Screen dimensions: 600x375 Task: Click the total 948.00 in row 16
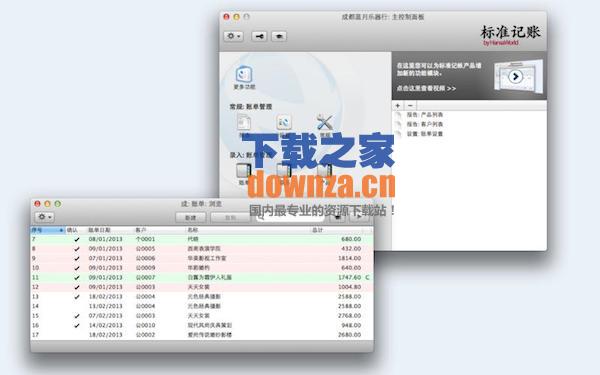click(x=351, y=325)
